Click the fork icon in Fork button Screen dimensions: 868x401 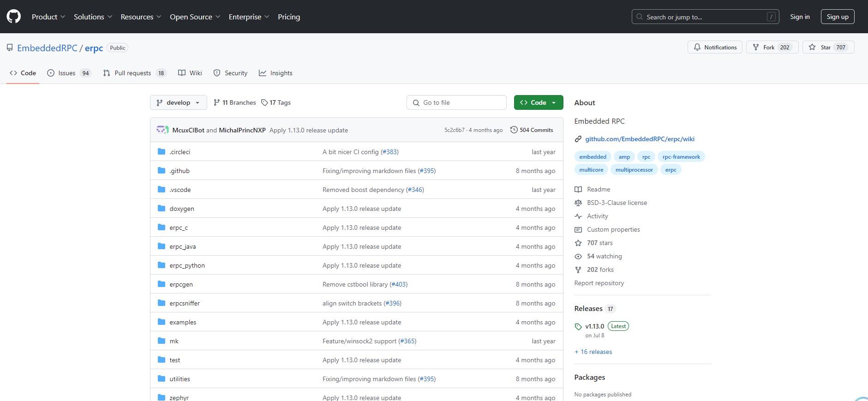pyautogui.click(x=756, y=47)
